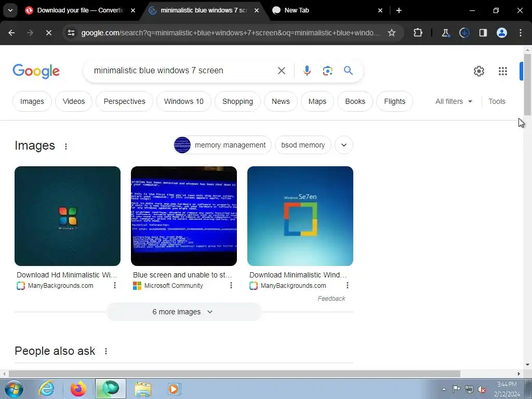Click the volume icon in system tray
This screenshot has height=399, width=532.
[x=481, y=389]
